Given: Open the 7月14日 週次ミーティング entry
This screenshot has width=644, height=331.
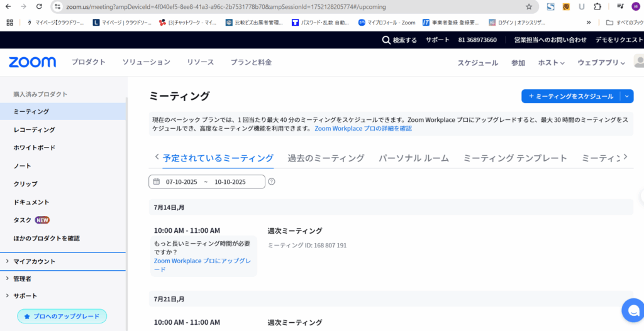Looking at the screenshot, I should coord(295,231).
